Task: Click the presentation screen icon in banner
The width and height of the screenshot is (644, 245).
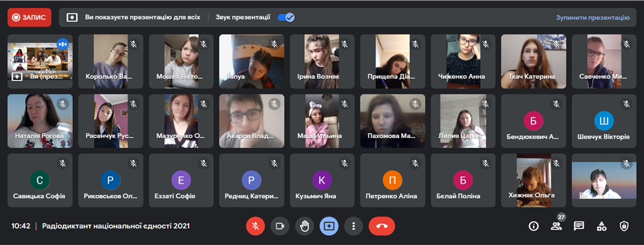Action: click(72, 18)
